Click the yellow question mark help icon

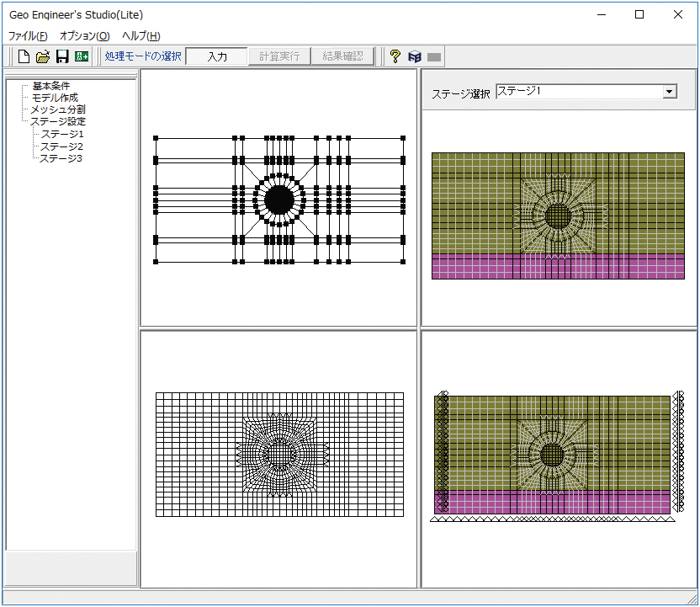[395, 56]
